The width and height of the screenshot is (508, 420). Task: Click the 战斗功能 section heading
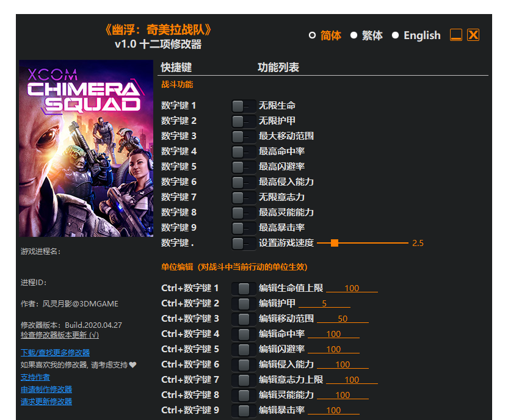[177, 84]
